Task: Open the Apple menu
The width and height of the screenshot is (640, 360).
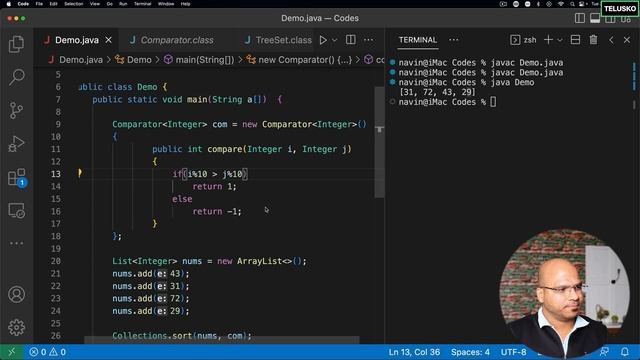Action: (x=9, y=4)
